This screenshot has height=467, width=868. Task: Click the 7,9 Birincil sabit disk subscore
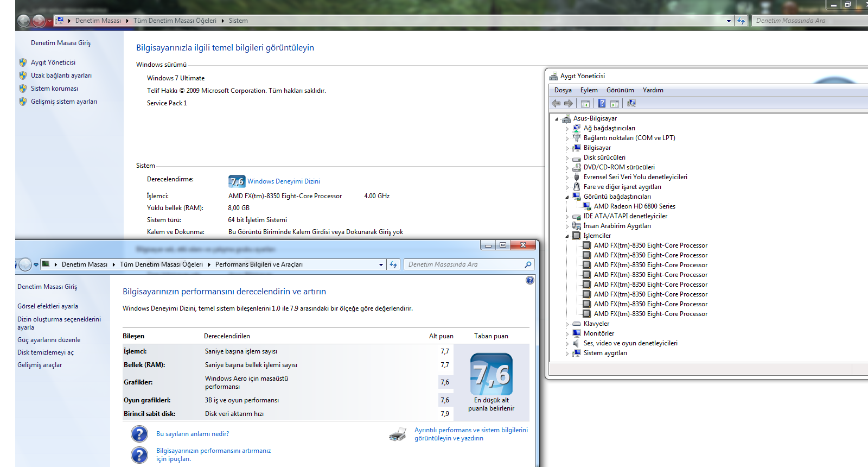[445, 414]
